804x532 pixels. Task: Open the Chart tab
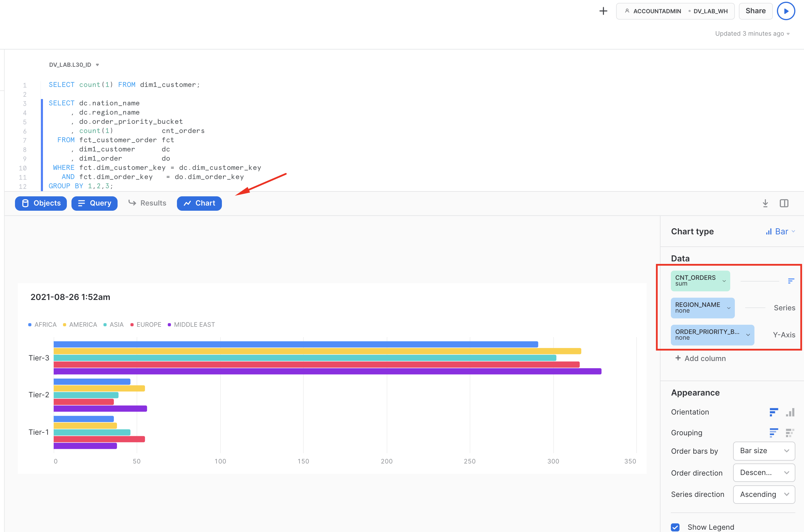(199, 203)
